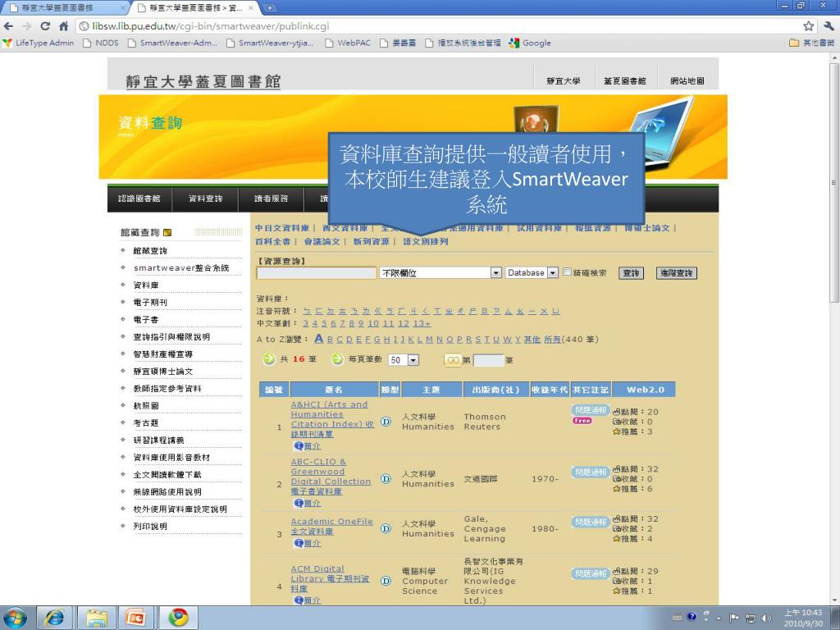The width and height of the screenshot is (840, 630).
Task: Click the browser address bar URL
Action: 211,26
